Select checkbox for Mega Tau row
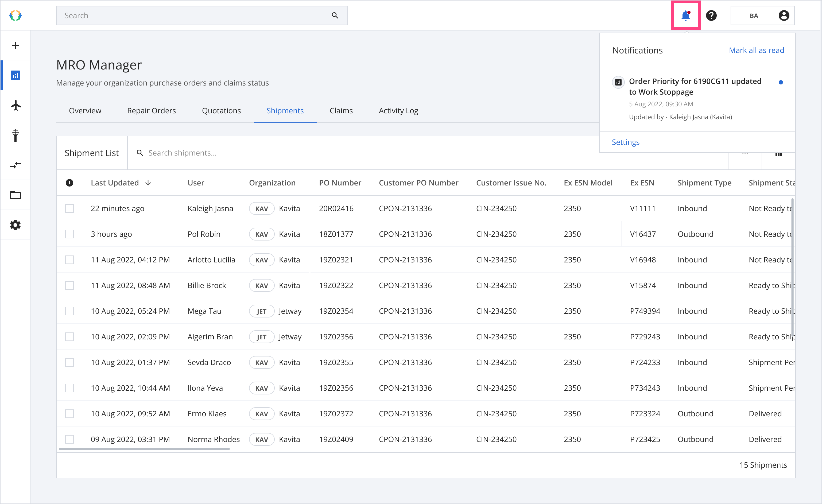This screenshot has width=822, height=504. 69,311
